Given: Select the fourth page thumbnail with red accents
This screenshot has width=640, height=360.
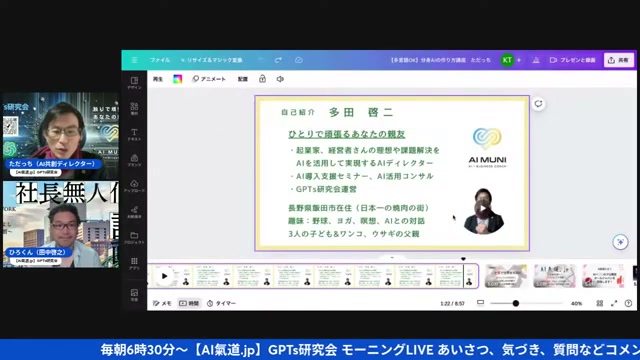Looking at the screenshot, I should click(603, 276).
